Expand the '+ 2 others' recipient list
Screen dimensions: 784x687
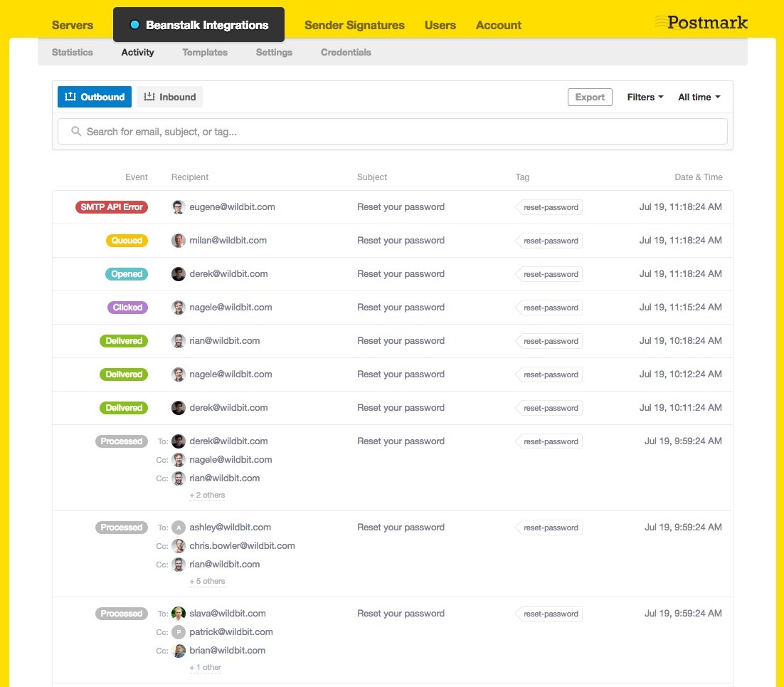click(206, 495)
